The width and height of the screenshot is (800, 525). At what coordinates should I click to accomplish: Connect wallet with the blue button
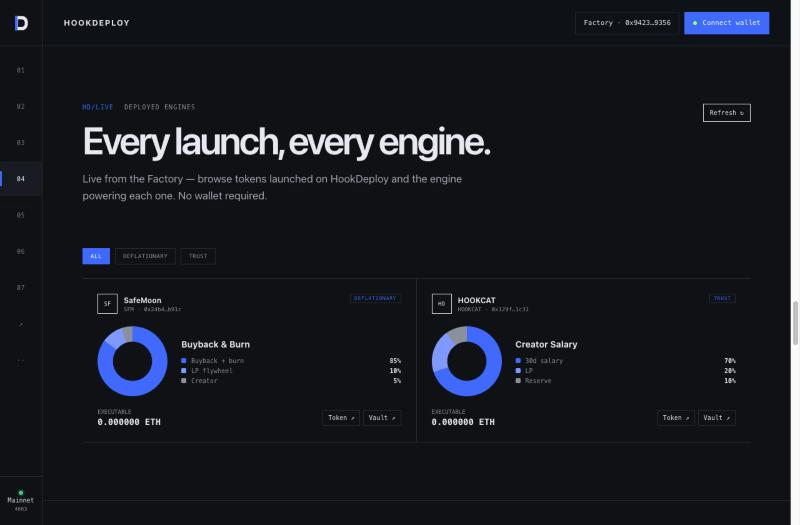(727, 23)
